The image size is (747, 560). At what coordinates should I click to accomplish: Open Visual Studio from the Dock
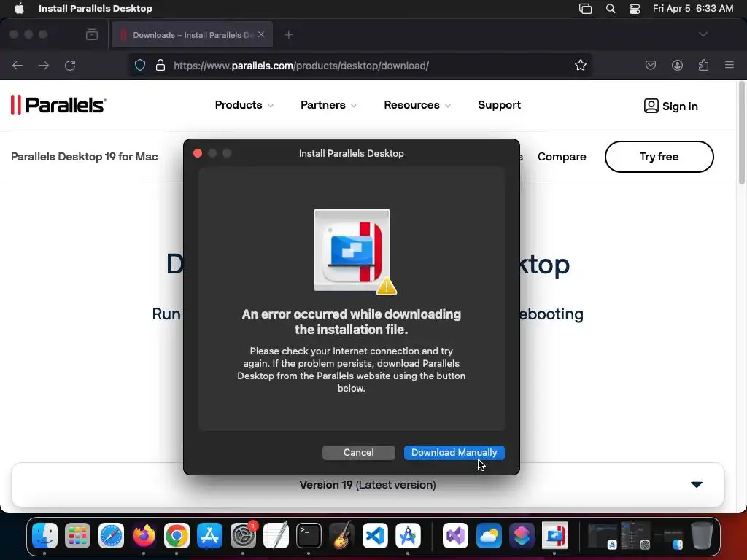455,536
